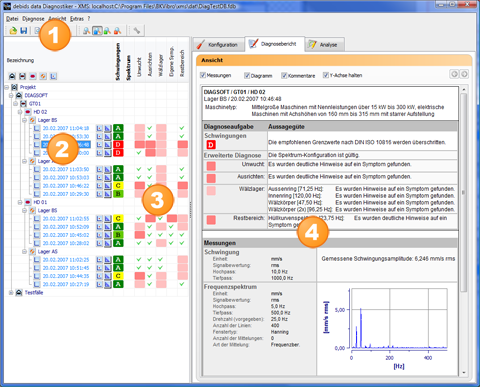Toggle the Diagramm checkbox
This screenshot has height=387, width=480.
point(247,76)
